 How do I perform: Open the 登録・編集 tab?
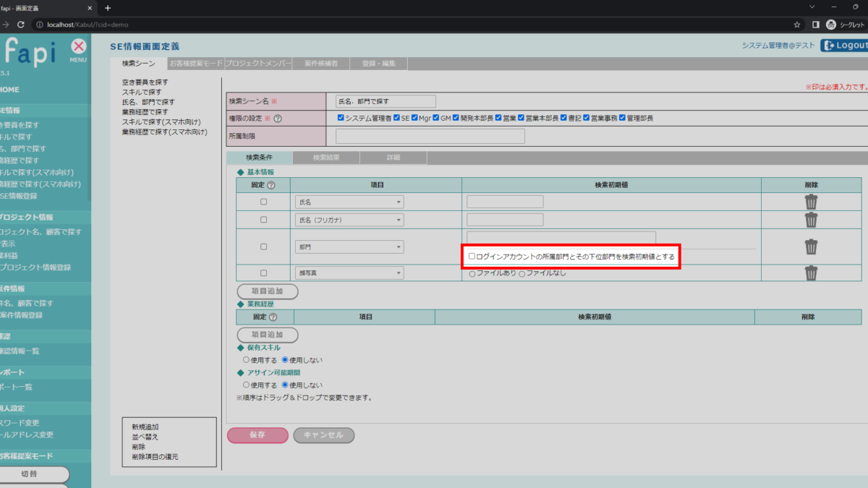coord(378,64)
